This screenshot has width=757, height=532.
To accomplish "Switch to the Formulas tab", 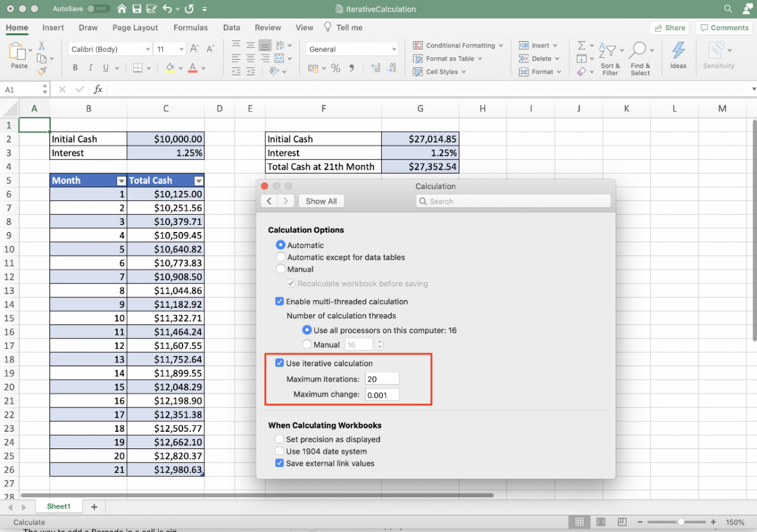I will point(190,28).
